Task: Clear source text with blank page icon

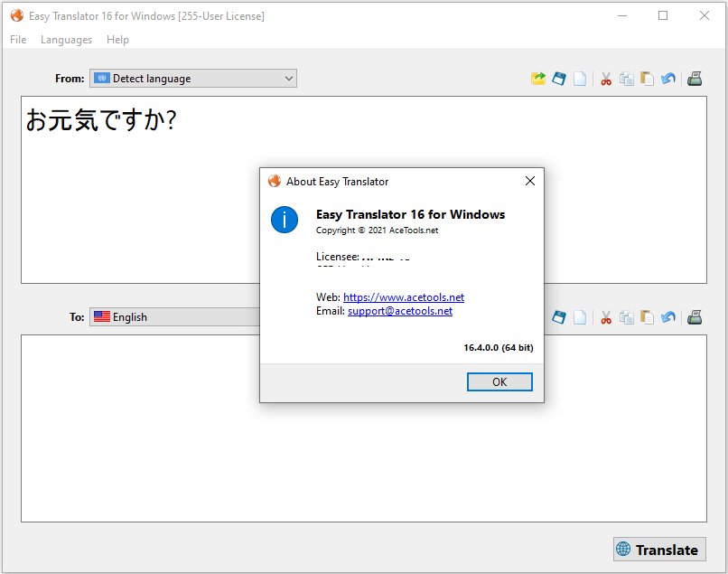Action: pos(580,79)
